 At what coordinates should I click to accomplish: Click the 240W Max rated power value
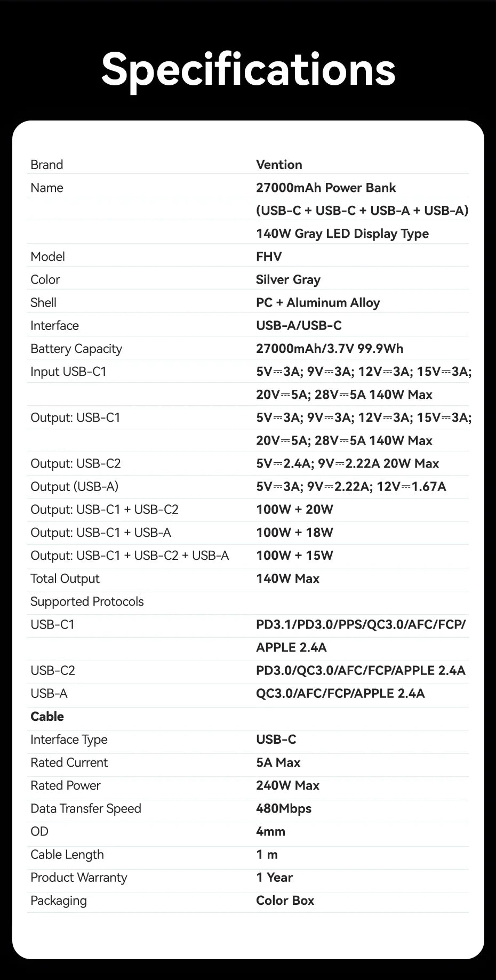[x=287, y=785]
